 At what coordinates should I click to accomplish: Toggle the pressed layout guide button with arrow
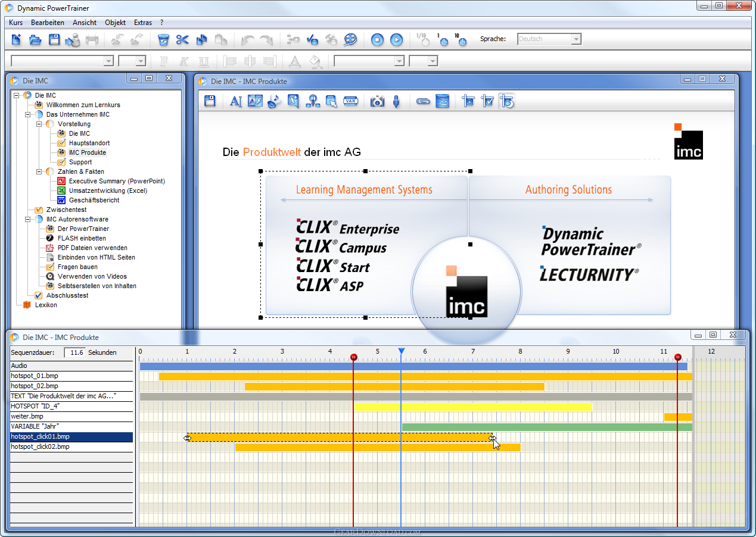[506, 101]
